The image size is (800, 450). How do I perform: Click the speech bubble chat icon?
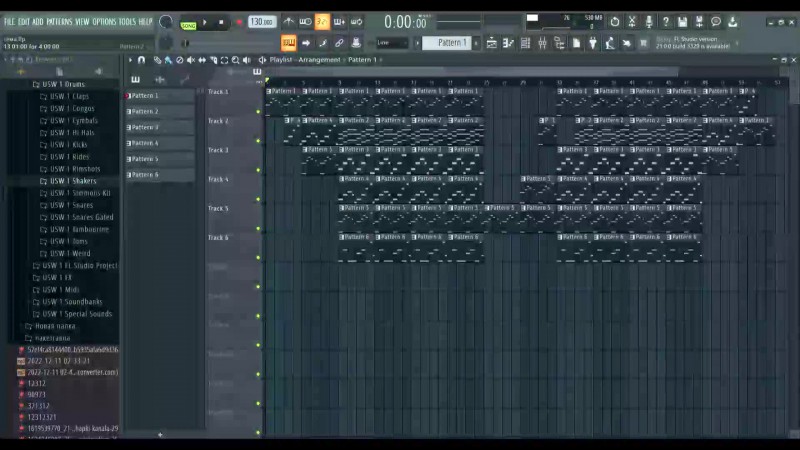pos(716,21)
